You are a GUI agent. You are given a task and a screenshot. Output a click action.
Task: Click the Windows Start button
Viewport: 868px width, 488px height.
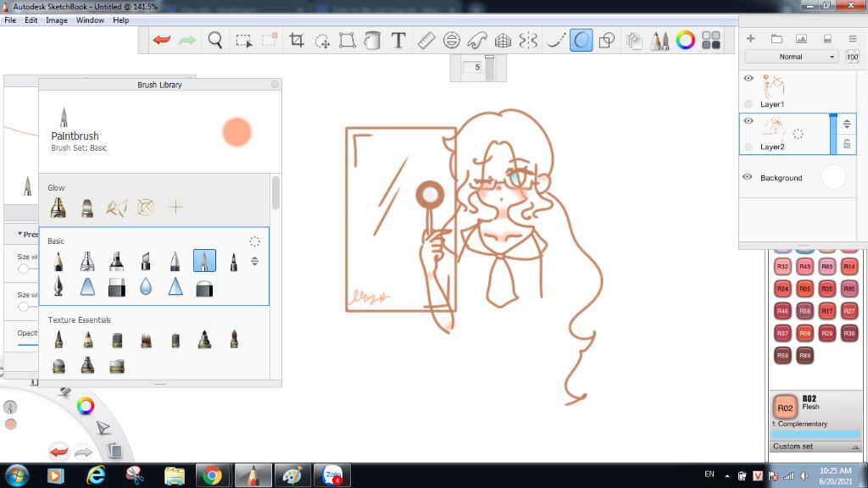tap(17, 475)
